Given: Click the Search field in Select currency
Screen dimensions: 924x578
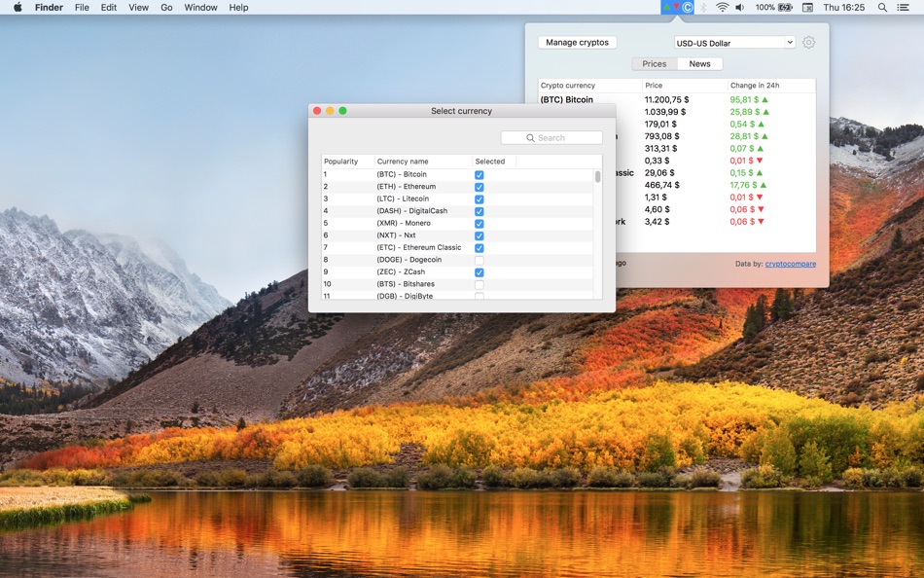Looking at the screenshot, I should [551, 137].
